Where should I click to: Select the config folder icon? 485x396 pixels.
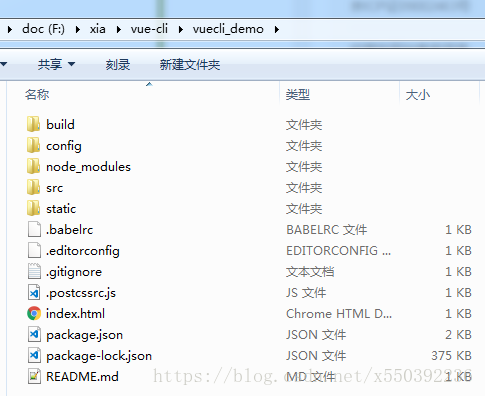34,145
